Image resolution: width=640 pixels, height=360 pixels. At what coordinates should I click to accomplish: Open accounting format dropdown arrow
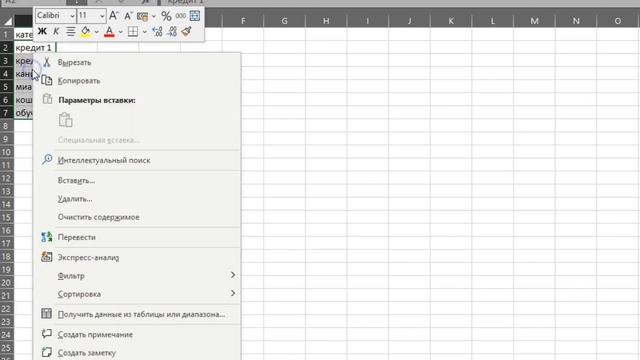click(x=154, y=16)
